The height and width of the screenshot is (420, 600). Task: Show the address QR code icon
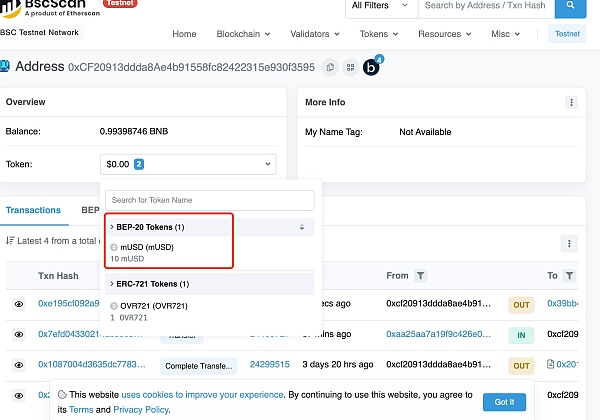(x=350, y=68)
